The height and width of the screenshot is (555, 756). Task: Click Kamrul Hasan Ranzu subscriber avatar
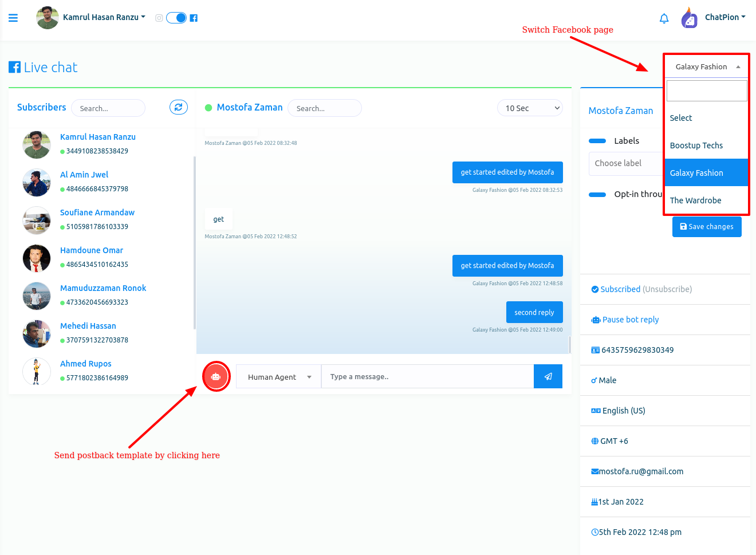(x=37, y=144)
